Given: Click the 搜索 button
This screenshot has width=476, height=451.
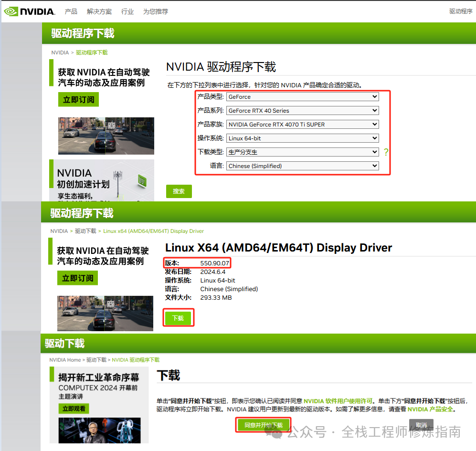Looking at the screenshot, I should [x=179, y=191].
